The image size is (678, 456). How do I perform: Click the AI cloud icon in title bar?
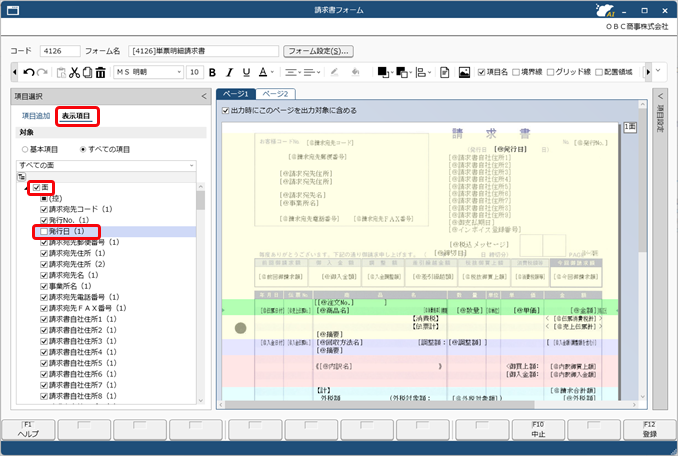[x=605, y=10]
